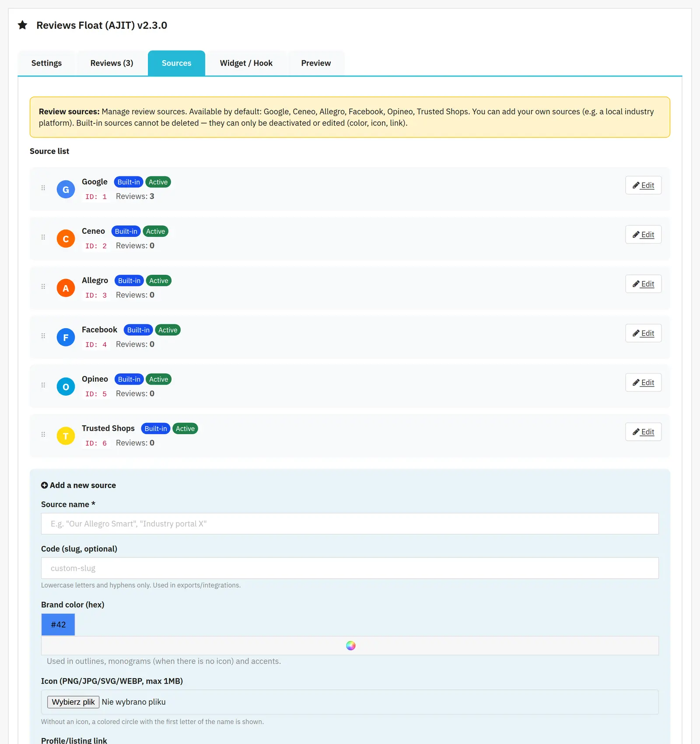700x744 pixels.
Task: Edit the Trusted Shops source
Action: coord(643,432)
